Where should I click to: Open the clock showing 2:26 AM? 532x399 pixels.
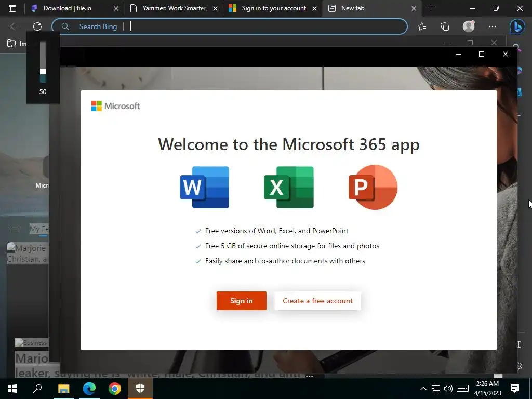[x=487, y=389]
